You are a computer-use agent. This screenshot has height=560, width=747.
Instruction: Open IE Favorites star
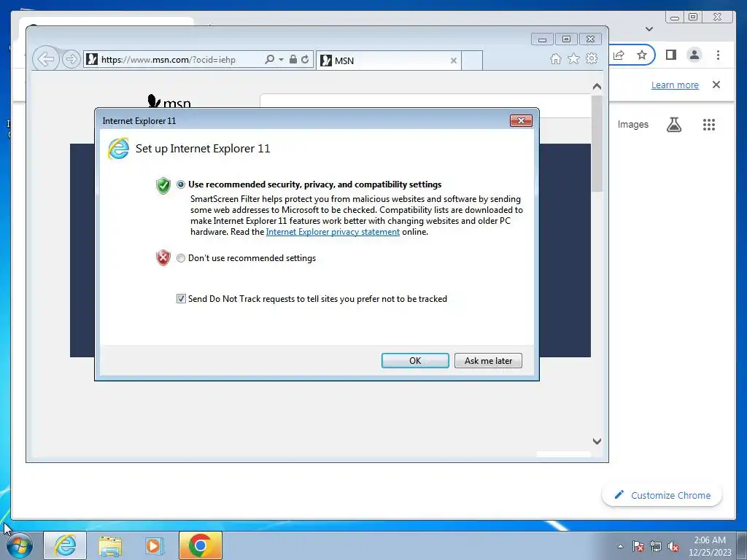click(x=573, y=58)
